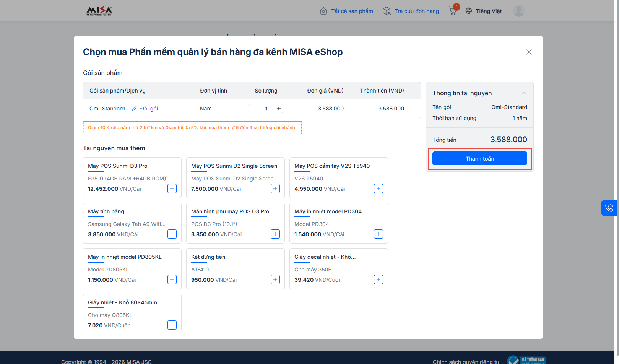Click the price 950.000 VND/Cái
Viewport: 619px width, 364px height.
[x=214, y=280]
